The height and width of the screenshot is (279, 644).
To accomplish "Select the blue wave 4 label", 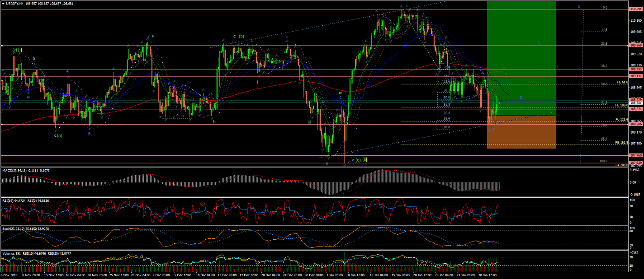I will click(557, 67).
